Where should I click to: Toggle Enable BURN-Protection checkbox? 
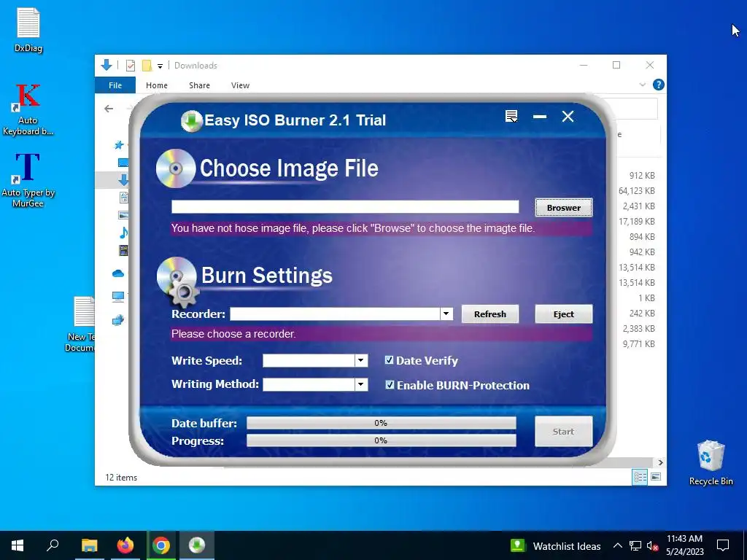pos(390,385)
